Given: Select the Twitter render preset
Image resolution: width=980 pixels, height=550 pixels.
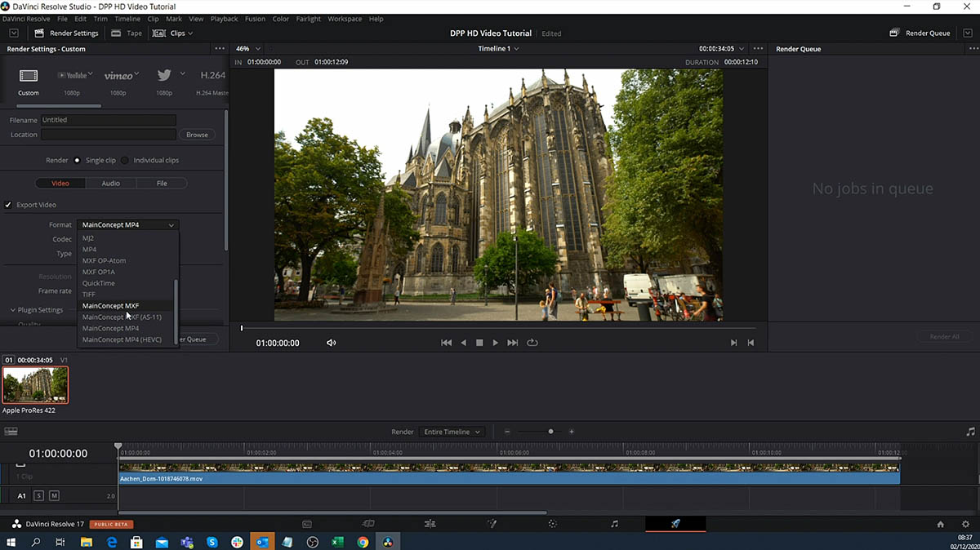Looking at the screenshot, I should pos(164,76).
